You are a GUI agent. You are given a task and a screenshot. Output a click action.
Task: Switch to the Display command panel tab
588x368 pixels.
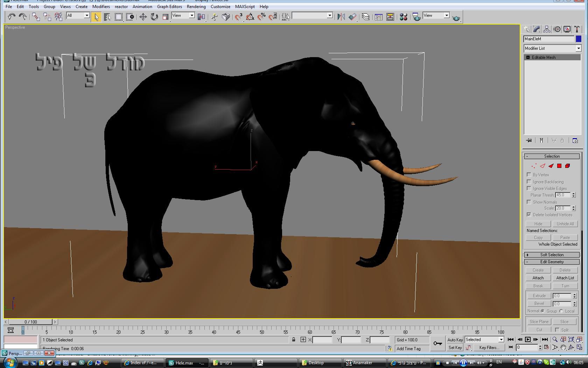(567, 29)
